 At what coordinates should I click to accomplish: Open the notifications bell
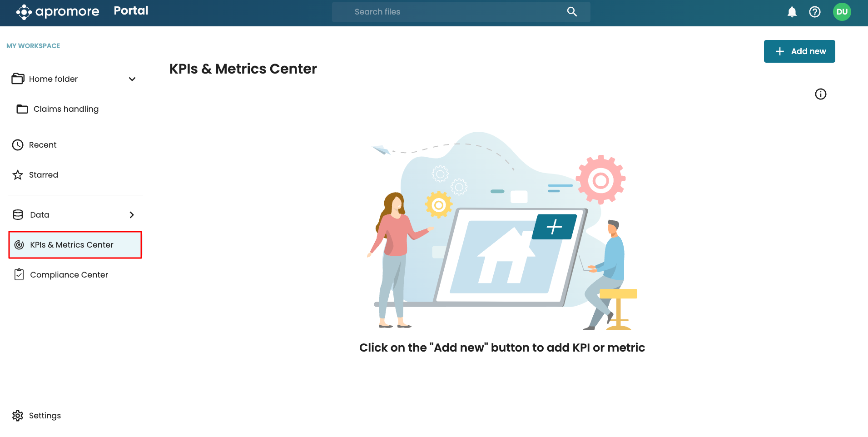tap(792, 12)
